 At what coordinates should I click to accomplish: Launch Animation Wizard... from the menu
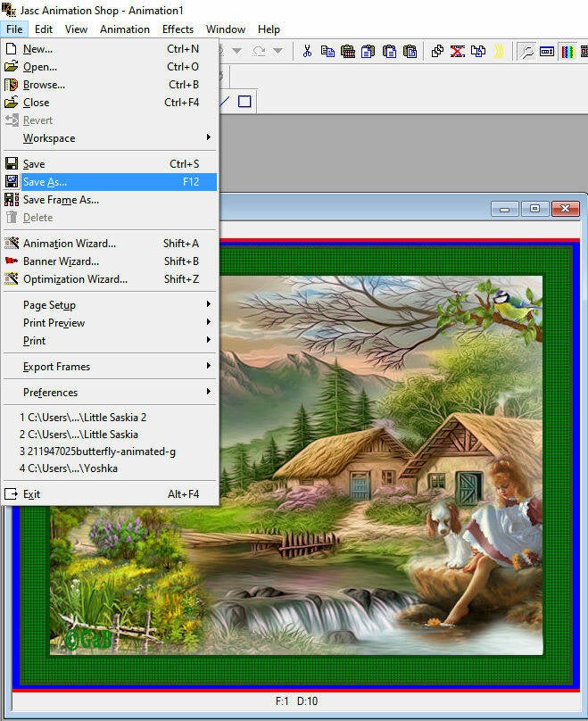[110, 244]
